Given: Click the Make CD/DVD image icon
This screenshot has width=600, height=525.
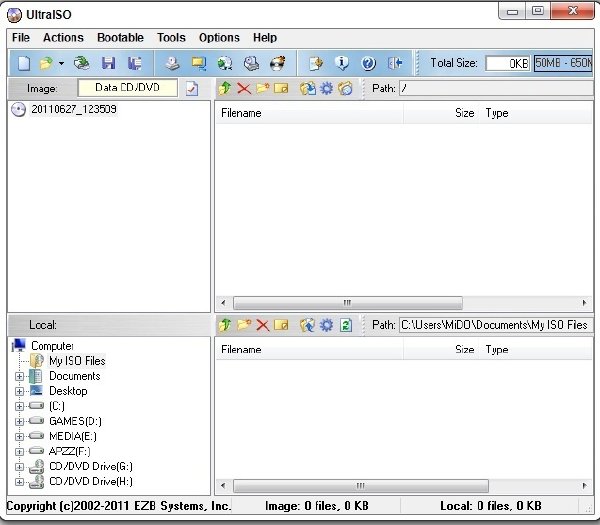Looking at the screenshot, I should (172, 63).
